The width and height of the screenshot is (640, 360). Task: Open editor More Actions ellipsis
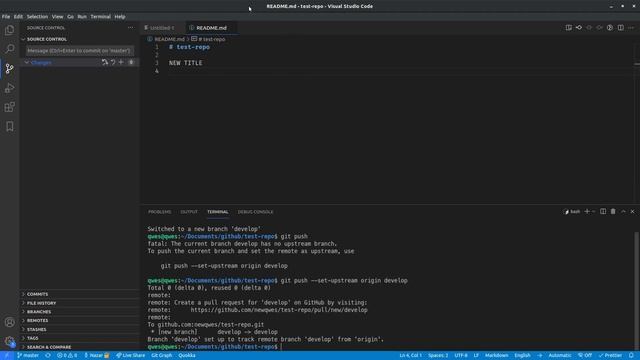pos(631,28)
